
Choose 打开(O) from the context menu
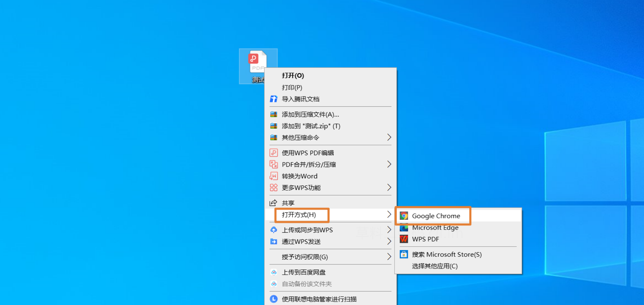pyautogui.click(x=330, y=76)
